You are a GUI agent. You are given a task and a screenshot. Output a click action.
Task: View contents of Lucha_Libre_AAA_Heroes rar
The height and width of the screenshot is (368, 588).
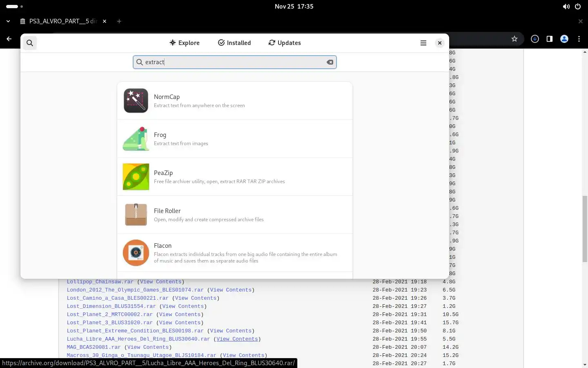237,339
